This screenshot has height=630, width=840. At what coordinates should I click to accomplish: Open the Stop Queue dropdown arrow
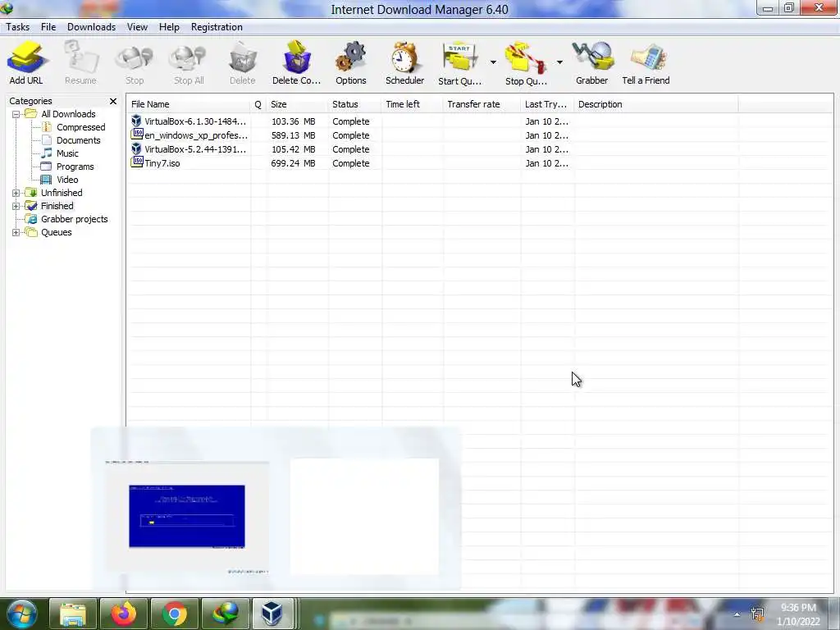559,62
